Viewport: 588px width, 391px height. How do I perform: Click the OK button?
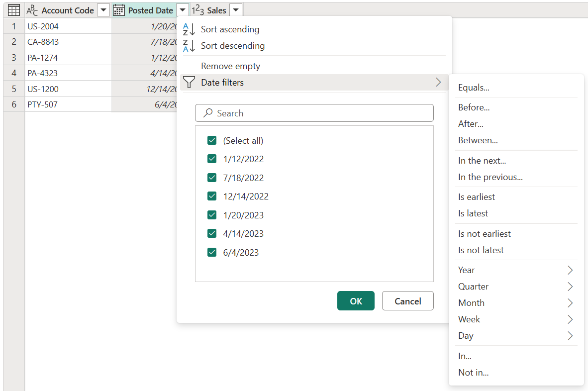[356, 300]
